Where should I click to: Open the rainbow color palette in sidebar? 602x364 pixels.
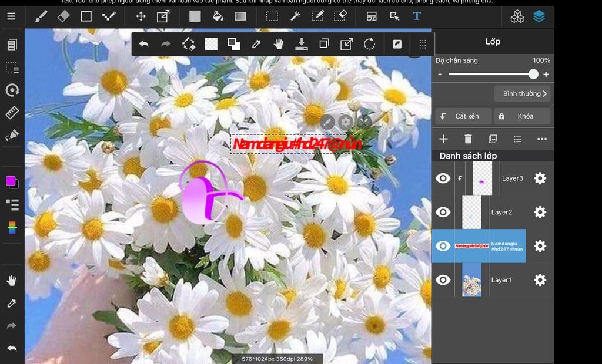pos(12,227)
